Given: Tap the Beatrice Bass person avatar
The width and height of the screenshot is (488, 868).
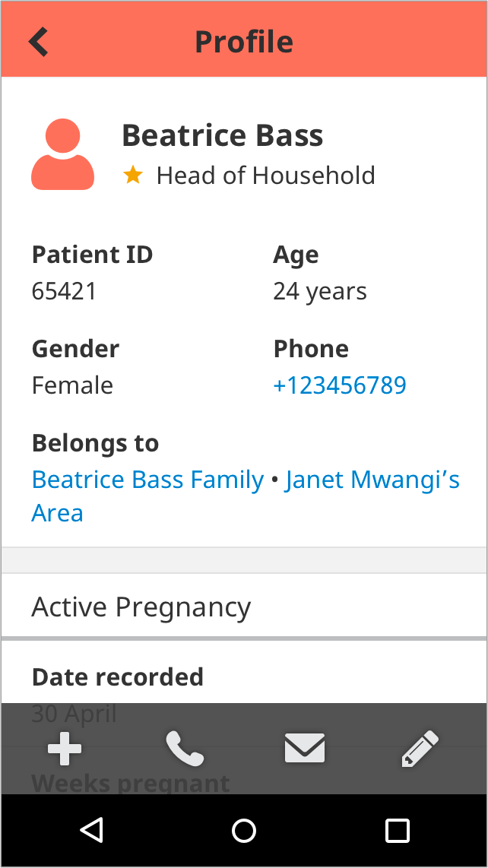Looking at the screenshot, I should pyautogui.click(x=62, y=154).
